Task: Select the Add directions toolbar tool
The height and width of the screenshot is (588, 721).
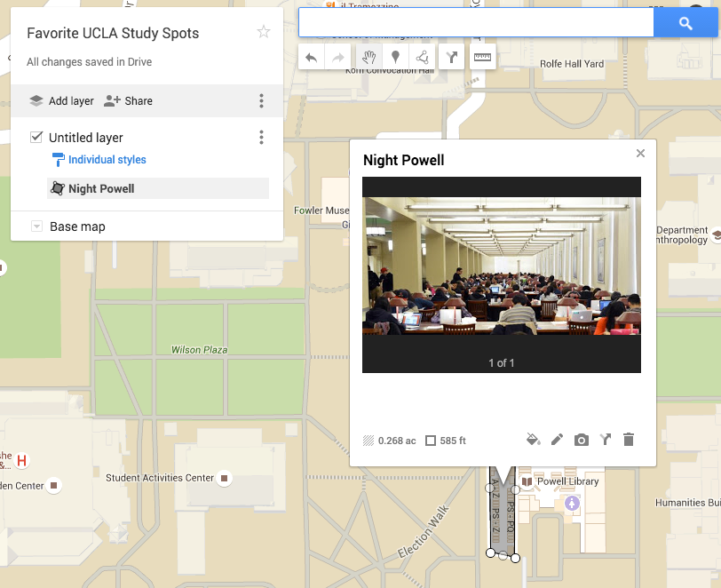Action: pos(452,57)
